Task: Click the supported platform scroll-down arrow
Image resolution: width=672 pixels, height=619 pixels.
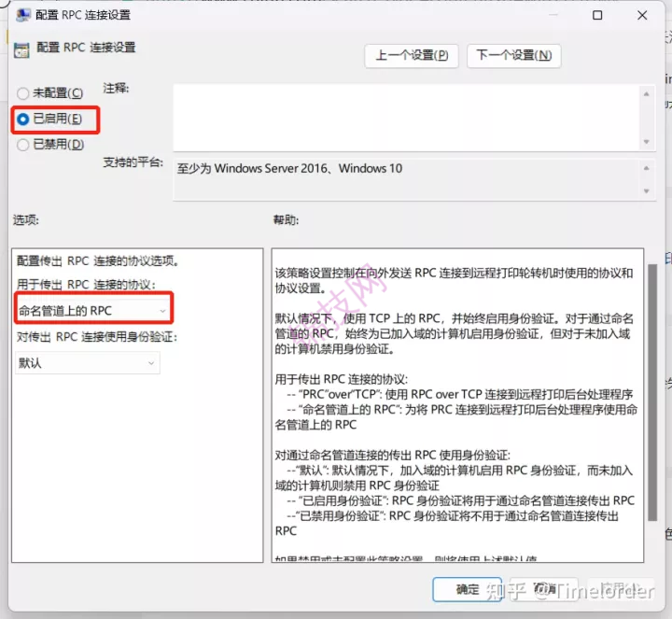Action: coord(646,191)
